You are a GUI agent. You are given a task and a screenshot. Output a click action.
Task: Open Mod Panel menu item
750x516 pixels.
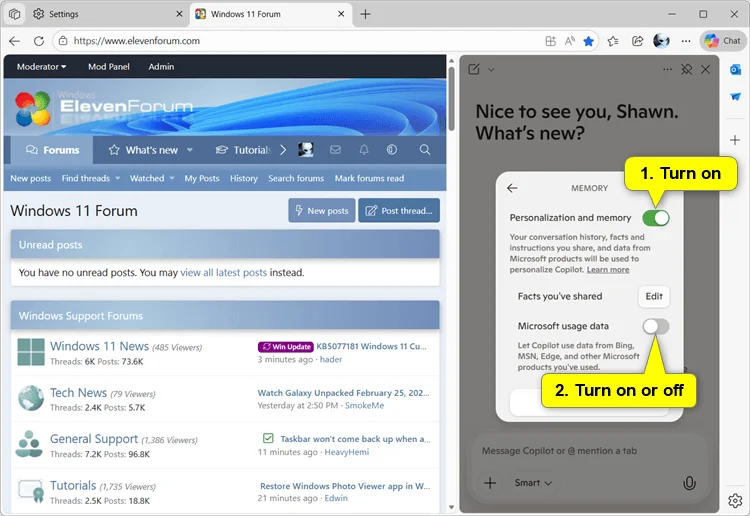pos(109,66)
